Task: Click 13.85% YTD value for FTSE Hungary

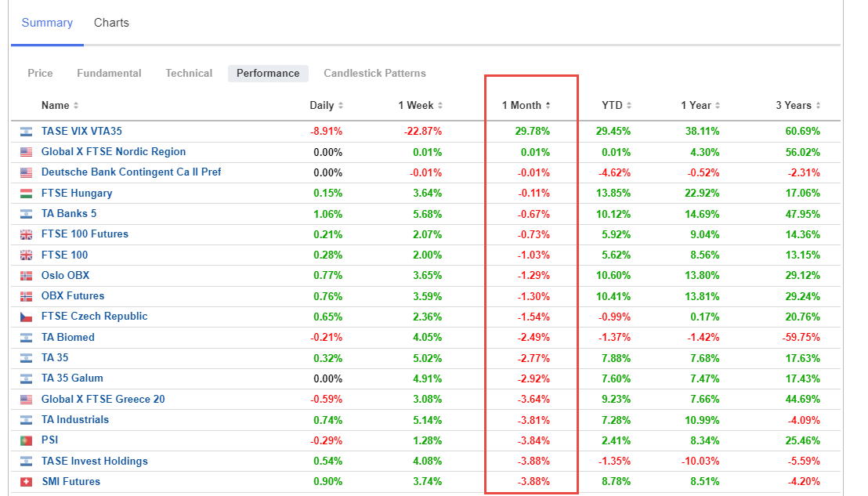Action: click(x=613, y=194)
